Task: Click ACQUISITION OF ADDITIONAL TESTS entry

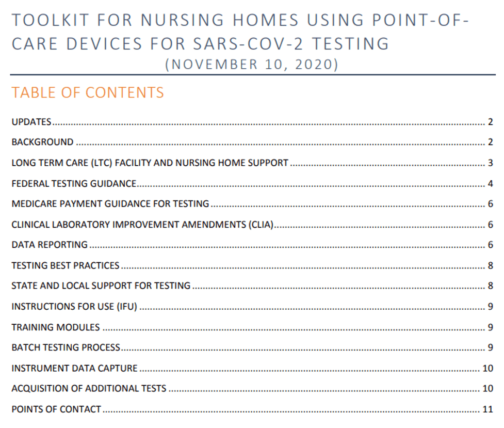Action: 89,388
